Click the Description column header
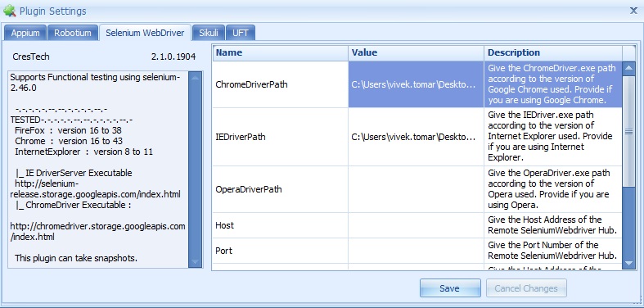 point(553,53)
